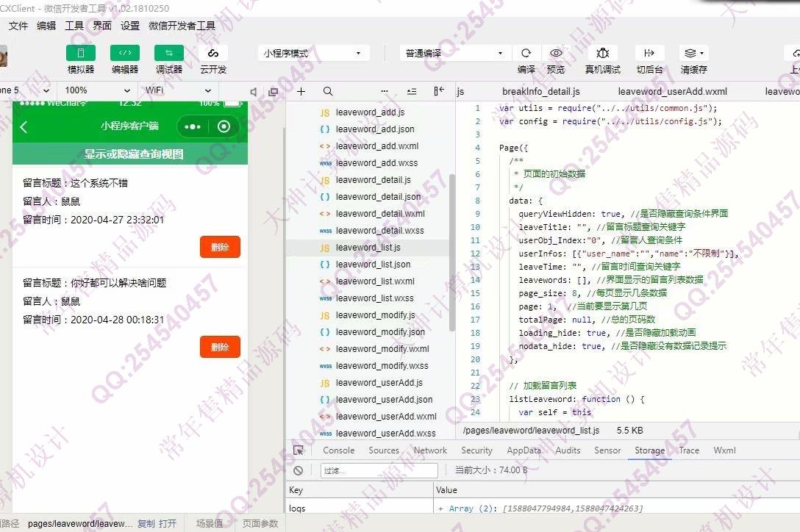Go back in the mini program simulator

[x=24, y=127]
